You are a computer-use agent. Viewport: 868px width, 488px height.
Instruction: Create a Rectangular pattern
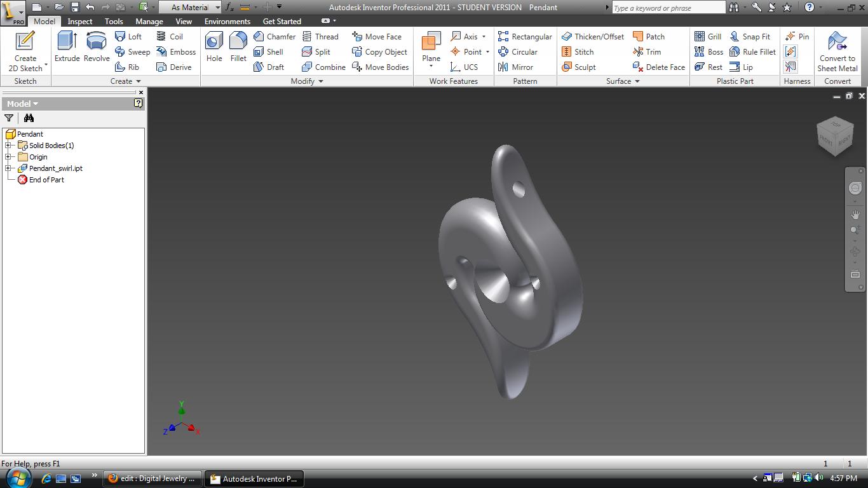pos(525,37)
